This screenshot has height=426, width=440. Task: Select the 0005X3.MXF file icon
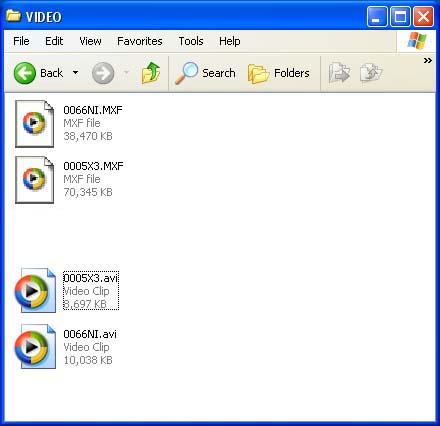coord(34,180)
